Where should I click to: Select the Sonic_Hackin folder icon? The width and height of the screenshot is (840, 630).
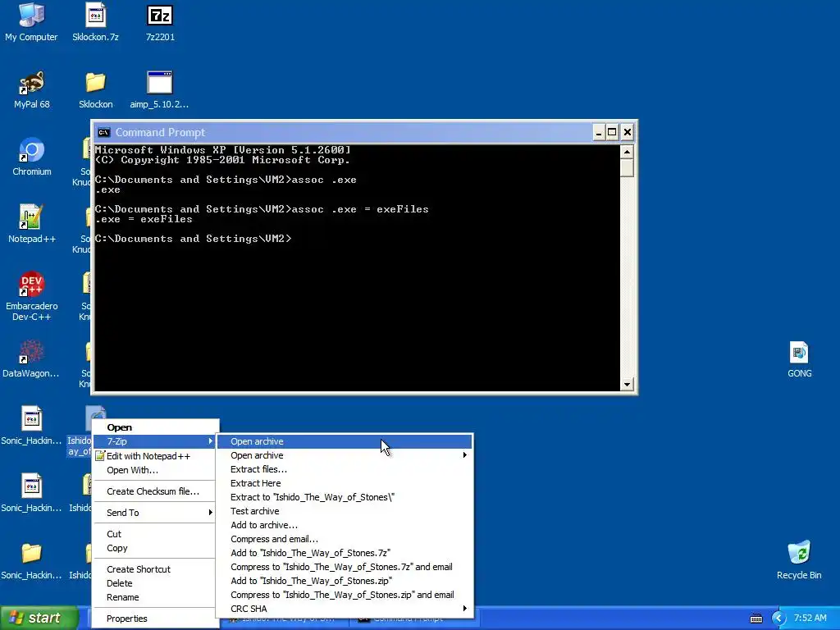tap(31, 560)
